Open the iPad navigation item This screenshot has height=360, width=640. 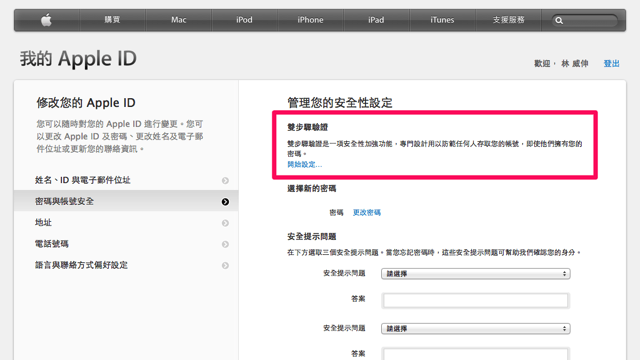[376, 20]
